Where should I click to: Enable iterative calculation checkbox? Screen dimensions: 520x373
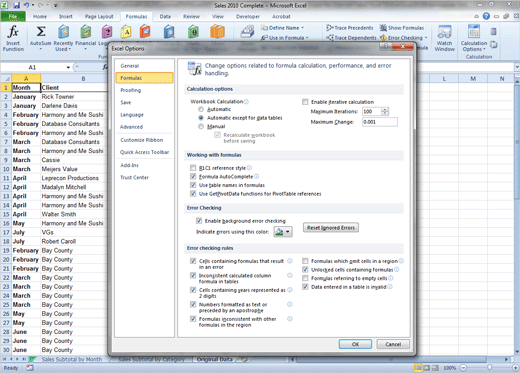305,102
